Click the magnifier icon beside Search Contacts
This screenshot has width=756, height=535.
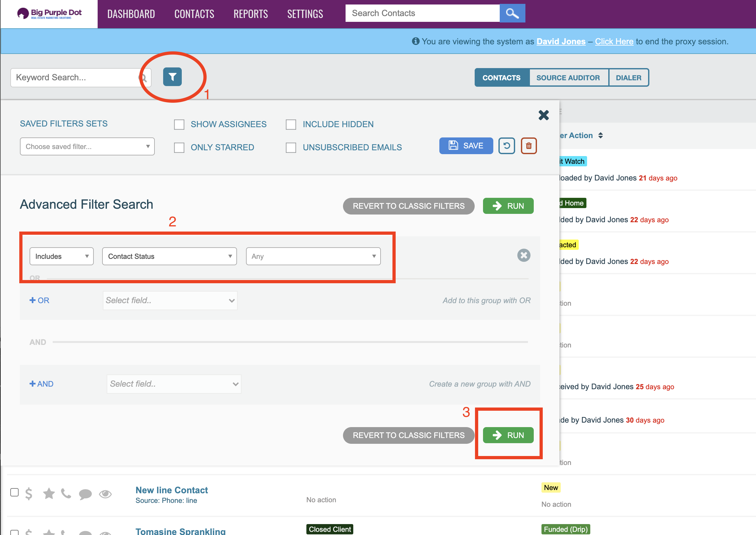pos(512,13)
